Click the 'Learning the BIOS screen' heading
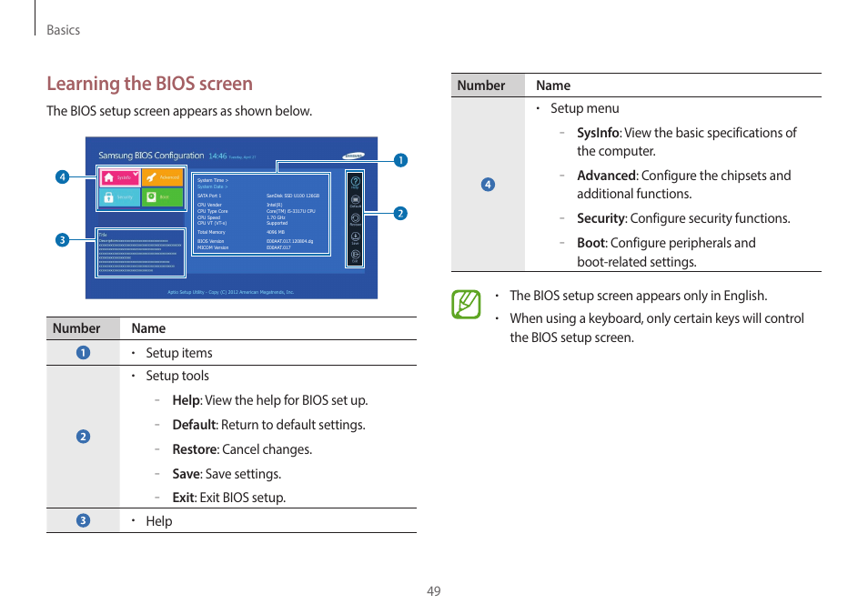The image size is (868, 614). coord(149,84)
